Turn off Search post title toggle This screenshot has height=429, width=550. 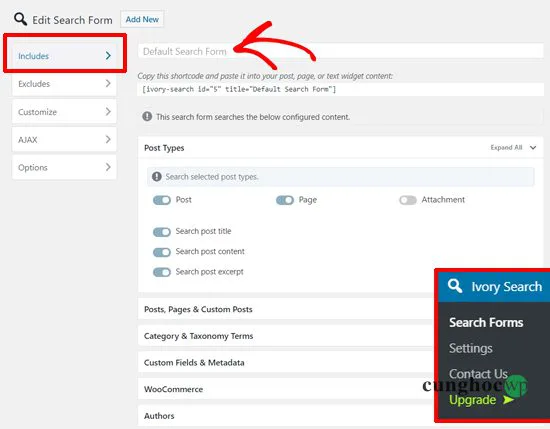point(162,232)
